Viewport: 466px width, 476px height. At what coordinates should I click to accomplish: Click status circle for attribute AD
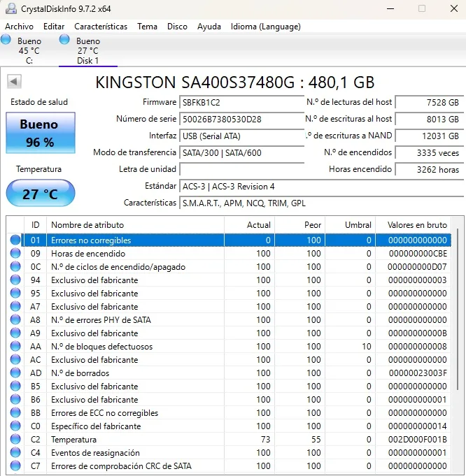pos(15,373)
